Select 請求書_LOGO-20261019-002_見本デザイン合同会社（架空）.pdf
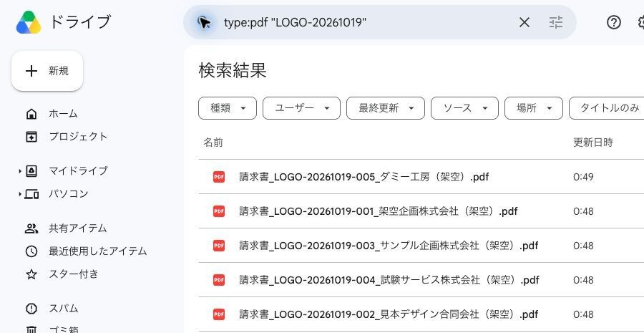 (x=389, y=315)
